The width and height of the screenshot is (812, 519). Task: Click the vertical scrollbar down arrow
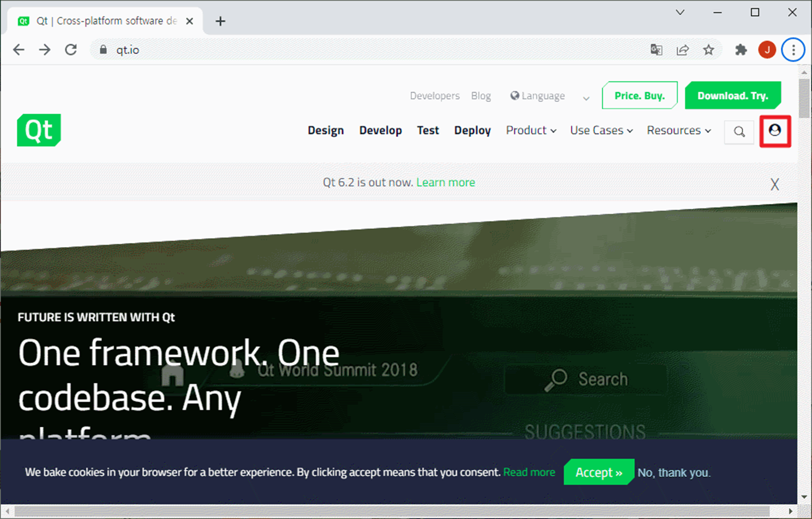[x=804, y=497]
